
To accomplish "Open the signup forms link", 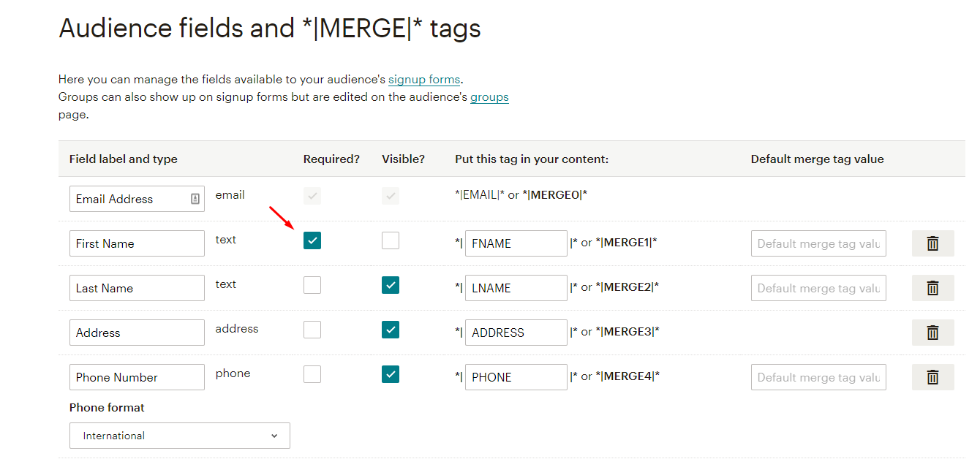I will point(424,80).
